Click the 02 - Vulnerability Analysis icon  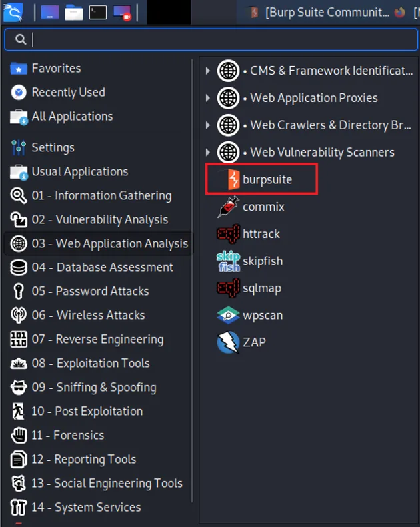click(x=19, y=219)
